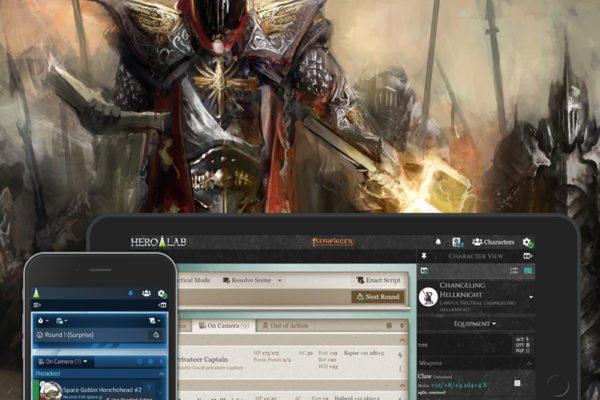
Task: Click Round 1 (Surprise) label on phone
Action: [x=69, y=335]
